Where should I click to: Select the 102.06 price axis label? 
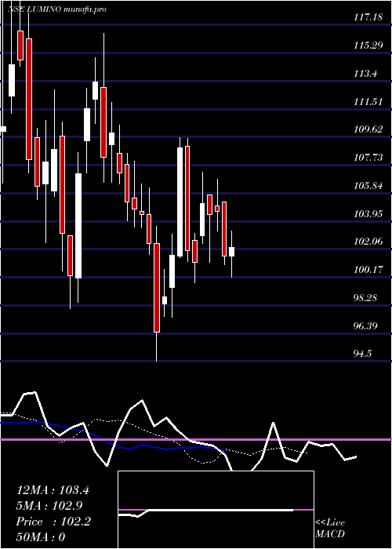coord(368,242)
